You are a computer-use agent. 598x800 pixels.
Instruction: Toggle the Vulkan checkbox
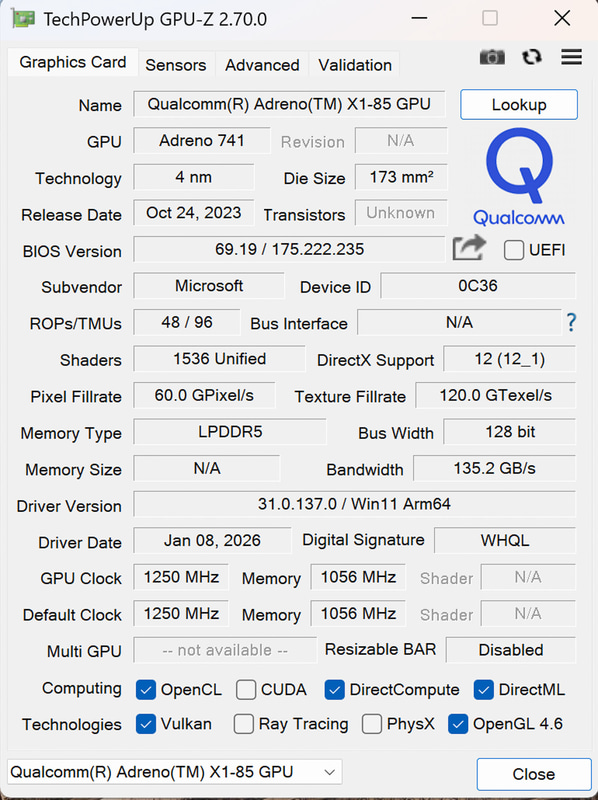[x=145, y=724]
